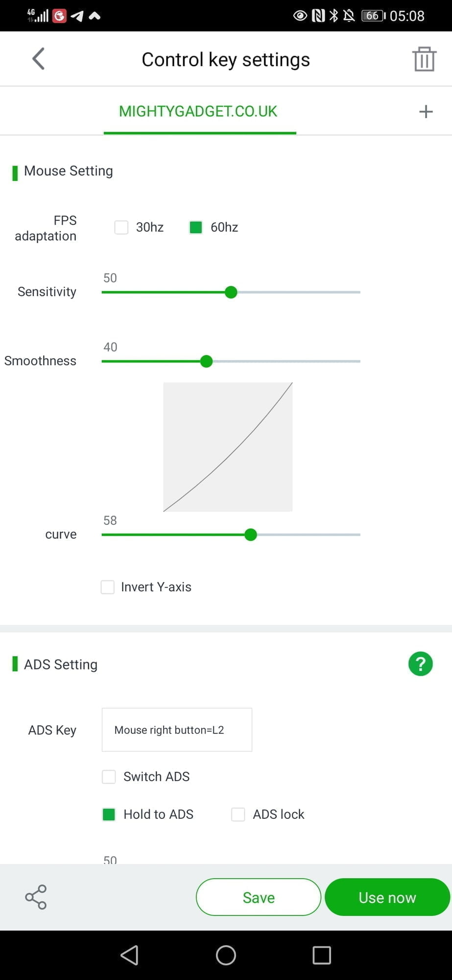Delete profile with trash icon
This screenshot has width=452, height=980.
coord(424,59)
